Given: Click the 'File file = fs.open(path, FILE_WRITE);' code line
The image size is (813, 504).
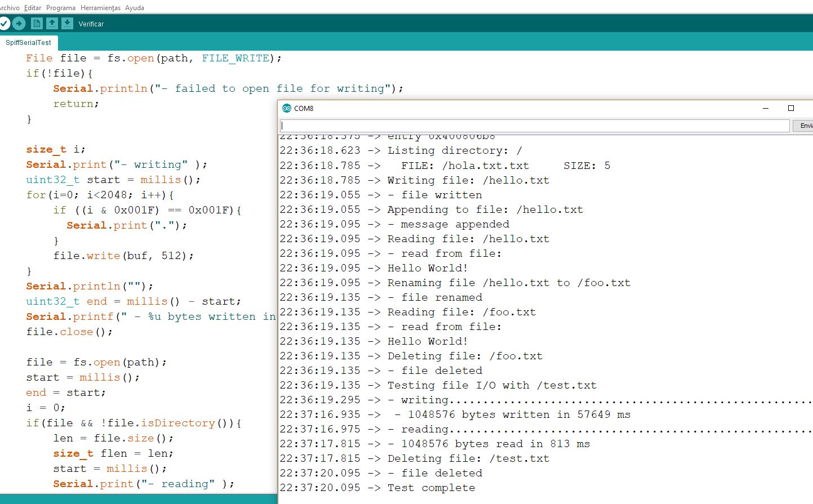Looking at the screenshot, I should tap(153, 58).
